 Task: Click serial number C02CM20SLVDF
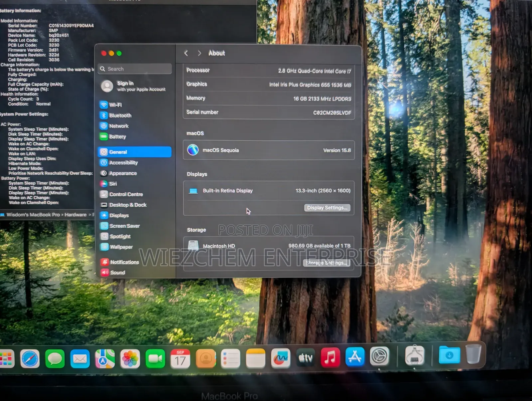332,113
